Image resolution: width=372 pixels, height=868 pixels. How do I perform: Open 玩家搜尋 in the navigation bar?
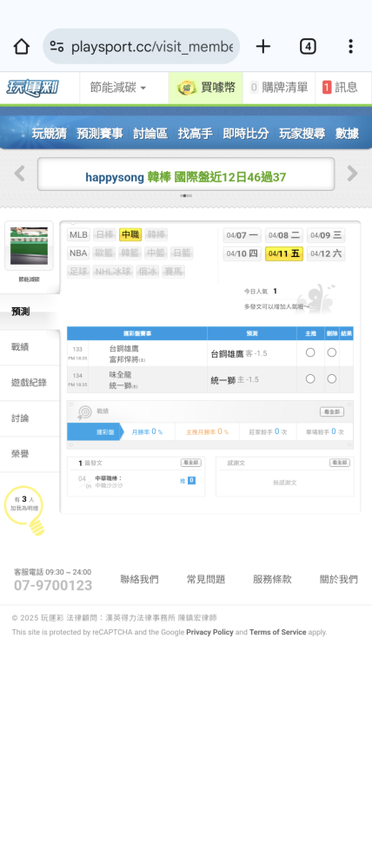click(x=302, y=134)
